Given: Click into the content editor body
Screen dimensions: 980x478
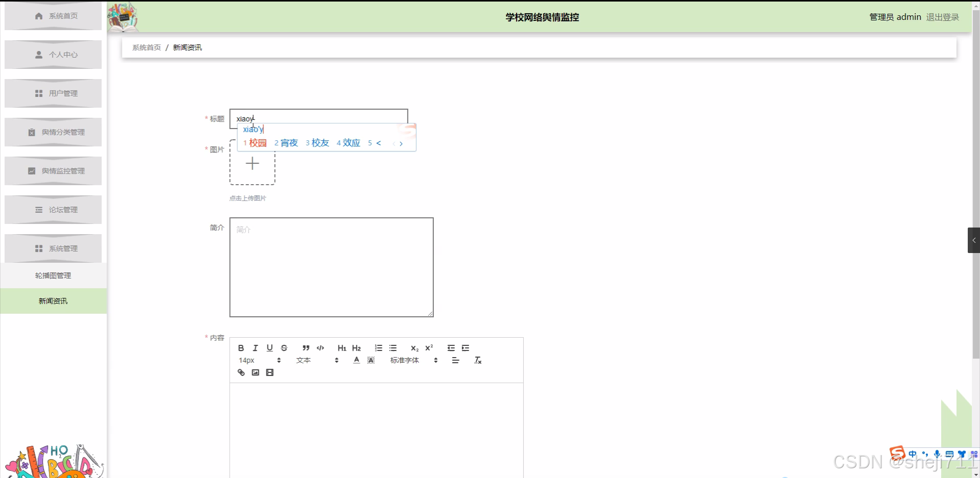Looking at the screenshot, I should [x=376, y=430].
